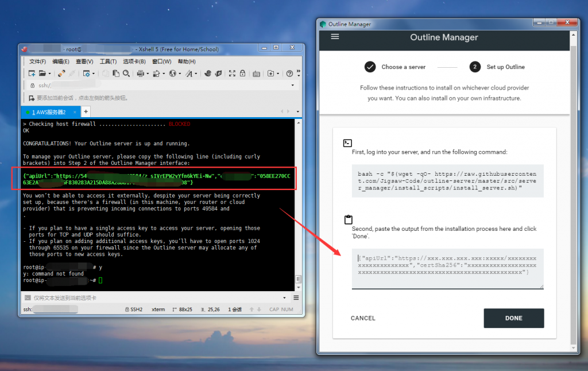Select the AWS服务器2 session tab
588x371 pixels.
click(49, 112)
